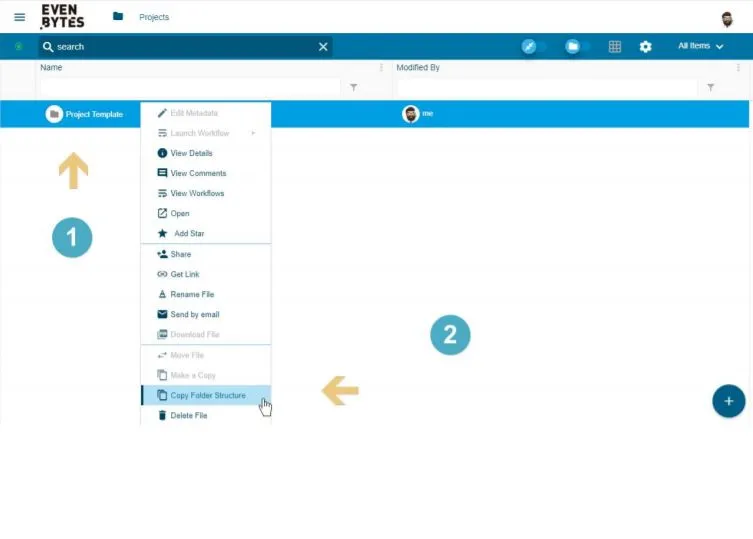Click the Name column header
753x539 pixels.
click(51, 68)
